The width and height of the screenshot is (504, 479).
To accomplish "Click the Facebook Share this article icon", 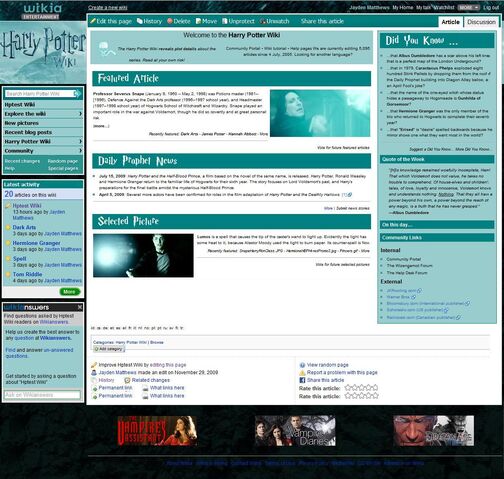I will (302, 380).
